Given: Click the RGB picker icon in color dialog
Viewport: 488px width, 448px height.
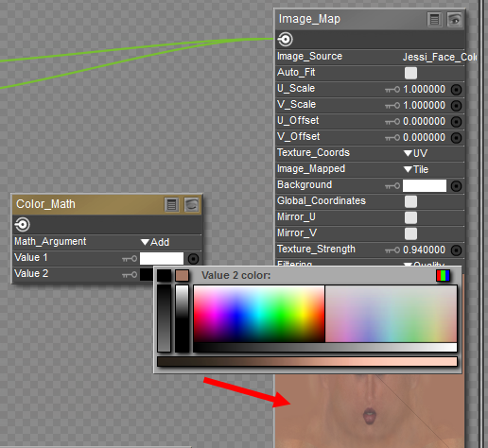Looking at the screenshot, I should pos(443,276).
